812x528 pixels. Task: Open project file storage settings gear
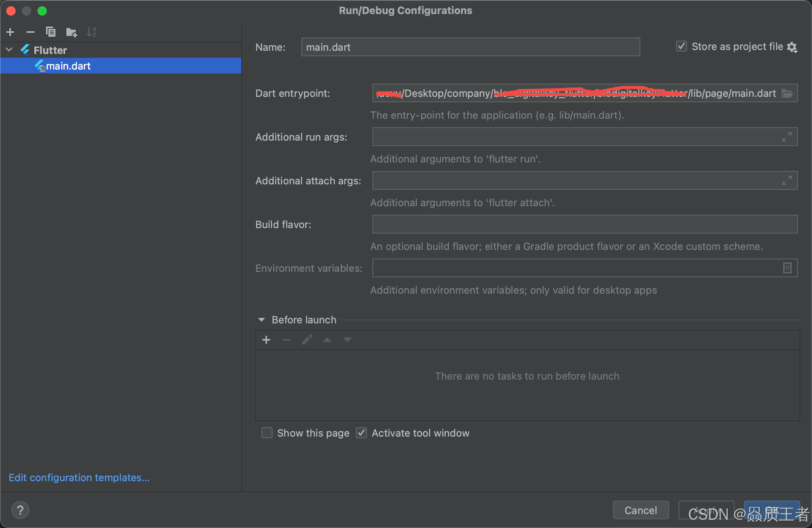tap(792, 47)
